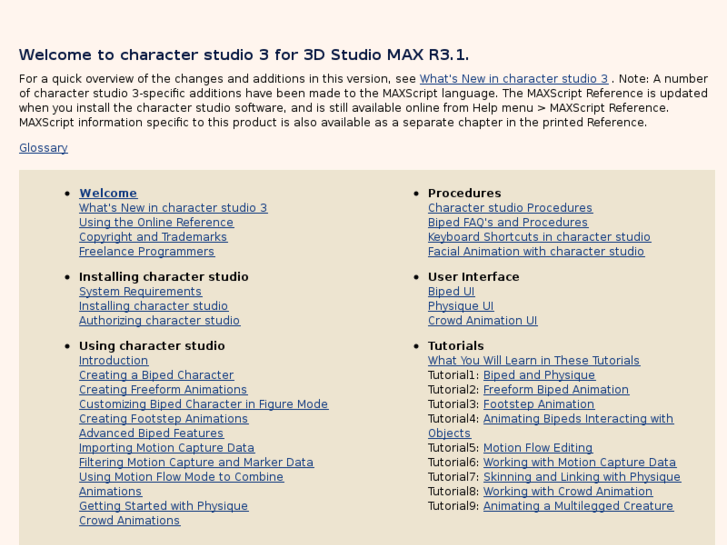This screenshot has height=545, width=727.
Task: Open Tutorial8 Working with Crowd Animation
Action: pos(568,492)
